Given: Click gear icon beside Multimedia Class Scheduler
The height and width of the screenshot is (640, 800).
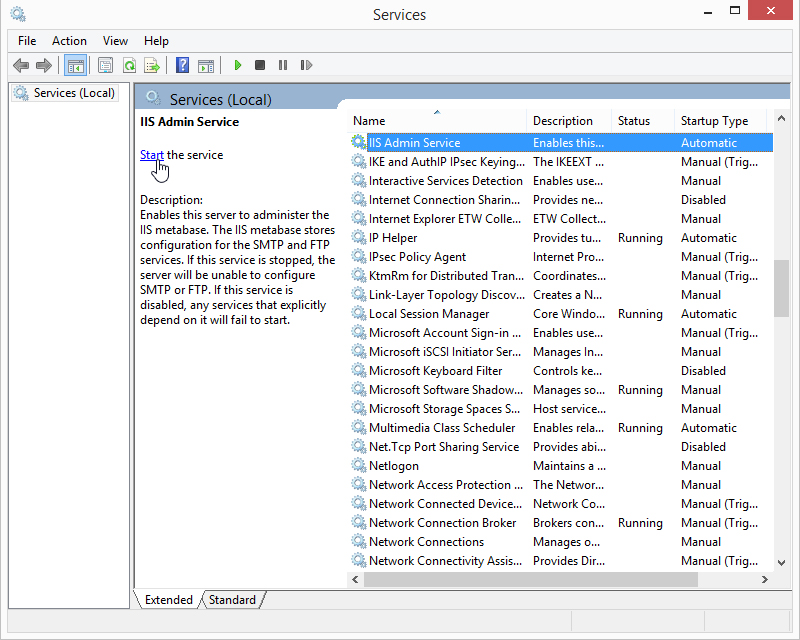Looking at the screenshot, I should (359, 427).
